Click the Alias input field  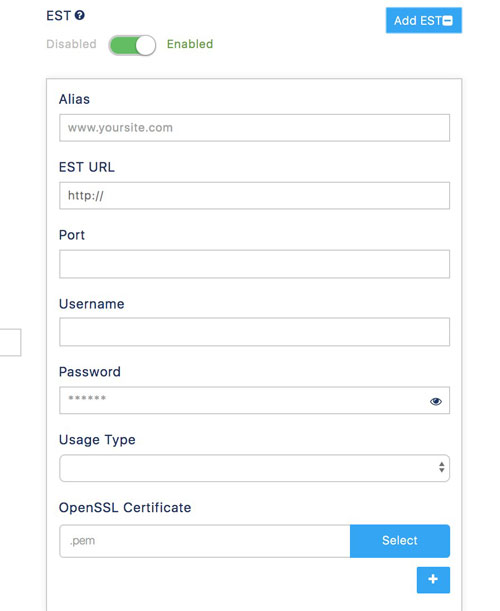(x=254, y=128)
